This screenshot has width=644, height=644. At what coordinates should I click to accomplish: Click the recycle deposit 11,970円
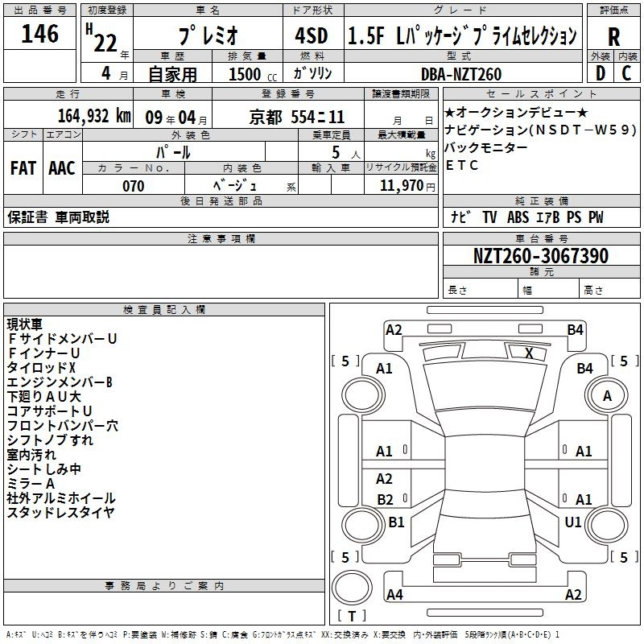pos(407,186)
